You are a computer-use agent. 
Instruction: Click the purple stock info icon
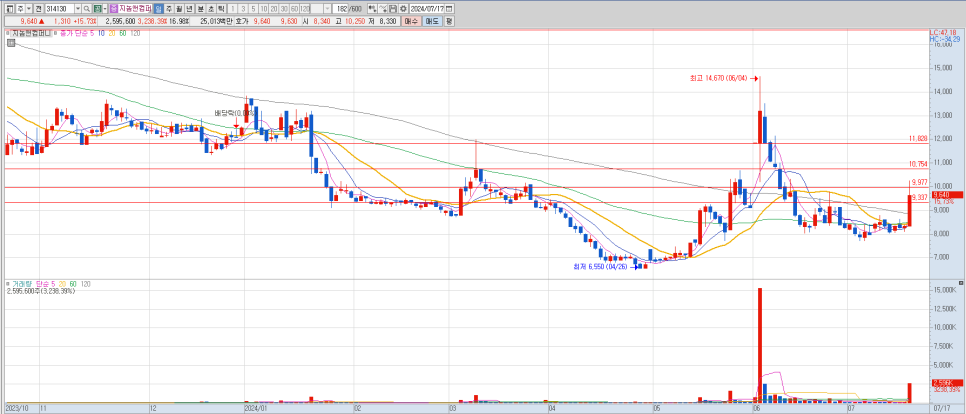(113, 9)
